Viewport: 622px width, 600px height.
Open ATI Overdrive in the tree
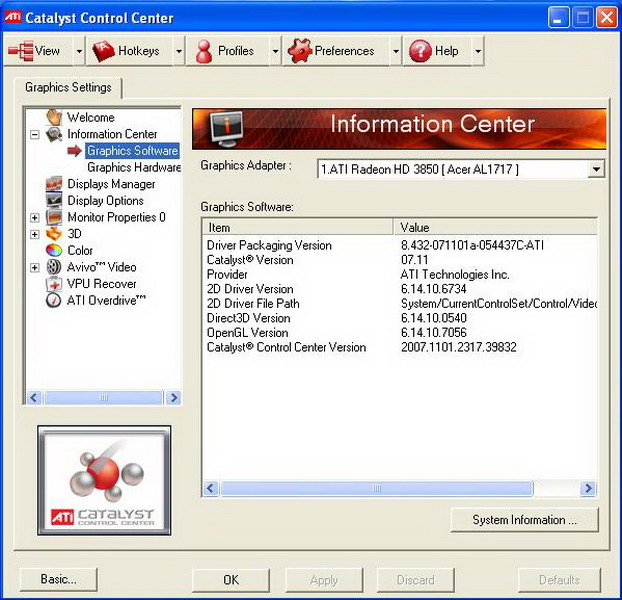pyautogui.click(x=106, y=301)
